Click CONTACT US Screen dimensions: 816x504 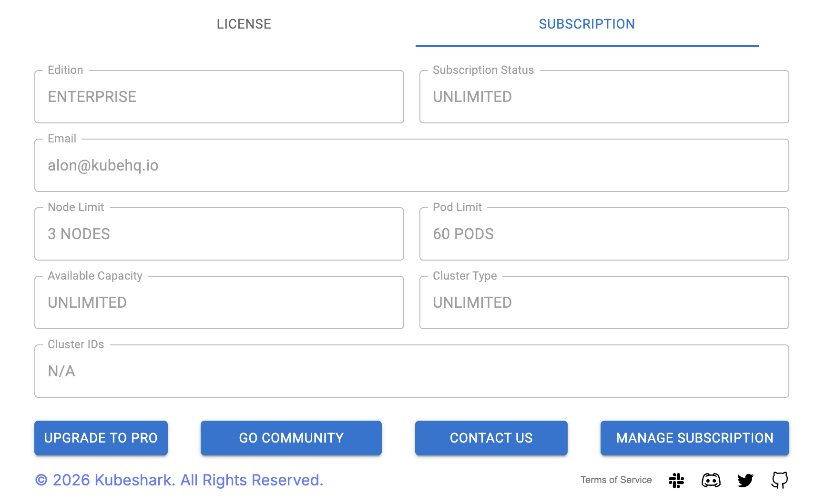pyautogui.click(x=491, y=438)
